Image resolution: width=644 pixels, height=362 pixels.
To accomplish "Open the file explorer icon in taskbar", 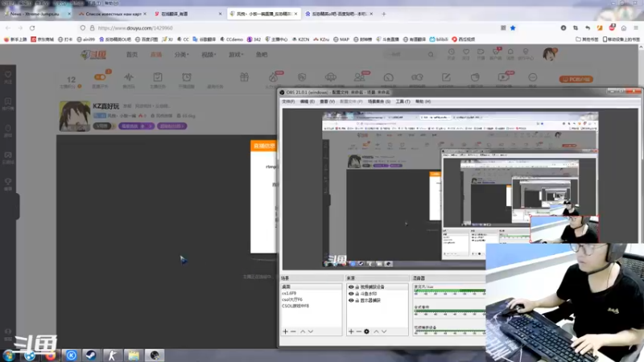I will point(134,355).
